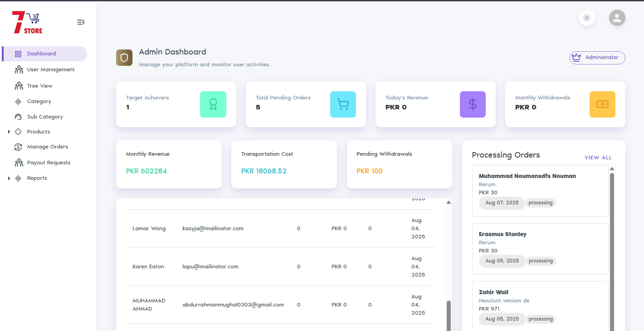Open Erasmus Stanley order card
This screenshot has height=331, width=644.
tap(540, 249)
